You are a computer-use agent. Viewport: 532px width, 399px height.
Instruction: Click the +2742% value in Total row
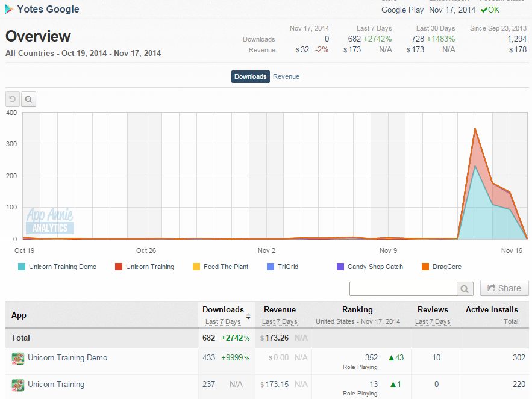click(235, 338)
